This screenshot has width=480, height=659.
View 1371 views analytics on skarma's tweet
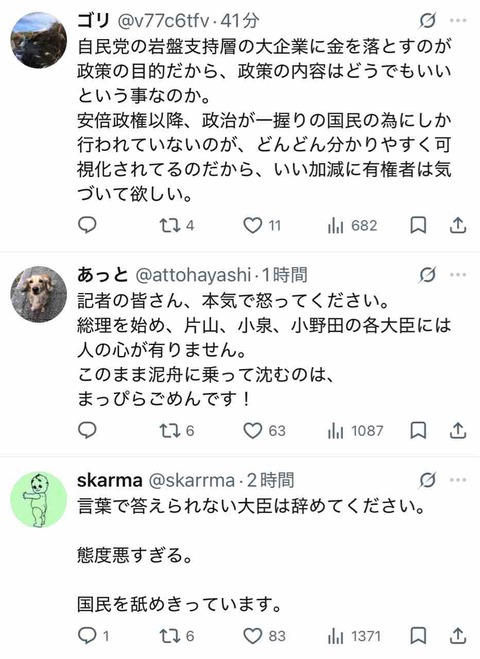354,636
